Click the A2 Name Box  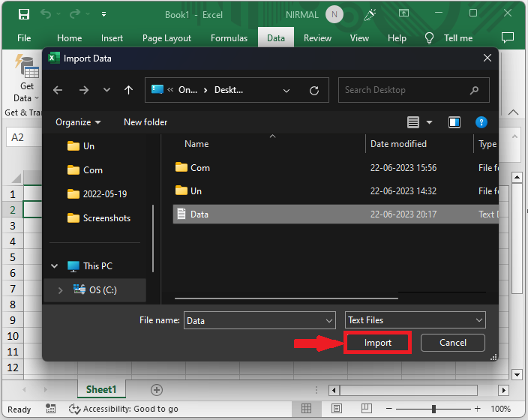click(24, 137)
